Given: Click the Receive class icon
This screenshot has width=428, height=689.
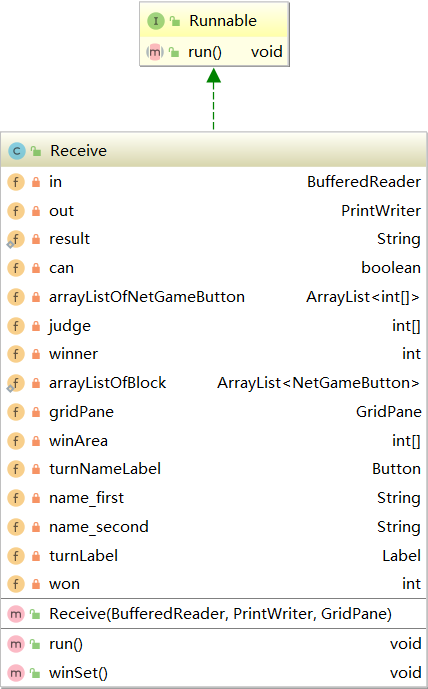Looking at the screenshot, I should pyautogui.click(x=17, y=151).
